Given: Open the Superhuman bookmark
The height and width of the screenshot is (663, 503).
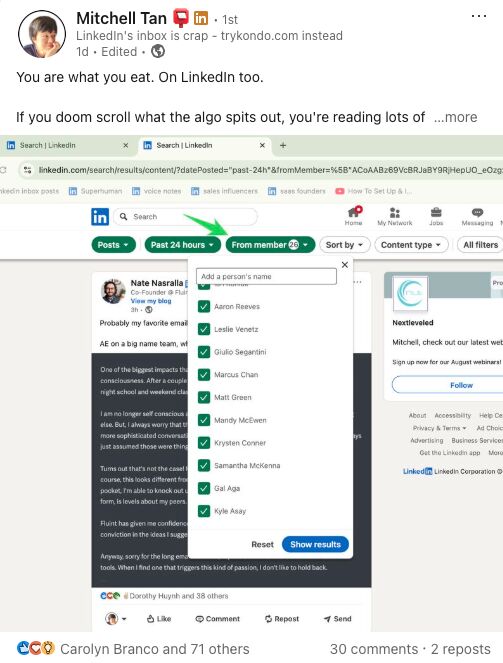Looking at the screenshot, I should [x=96, y=191].
